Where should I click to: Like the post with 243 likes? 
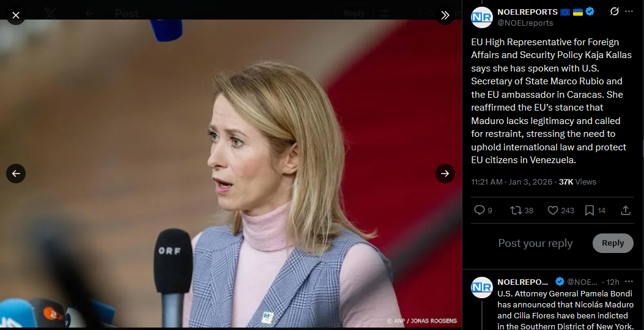pyautogui.click(x=561, y=211)
